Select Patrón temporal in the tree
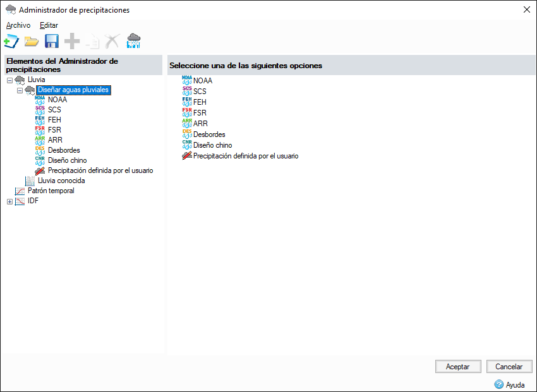537x392 pixels. coord(51,191)
